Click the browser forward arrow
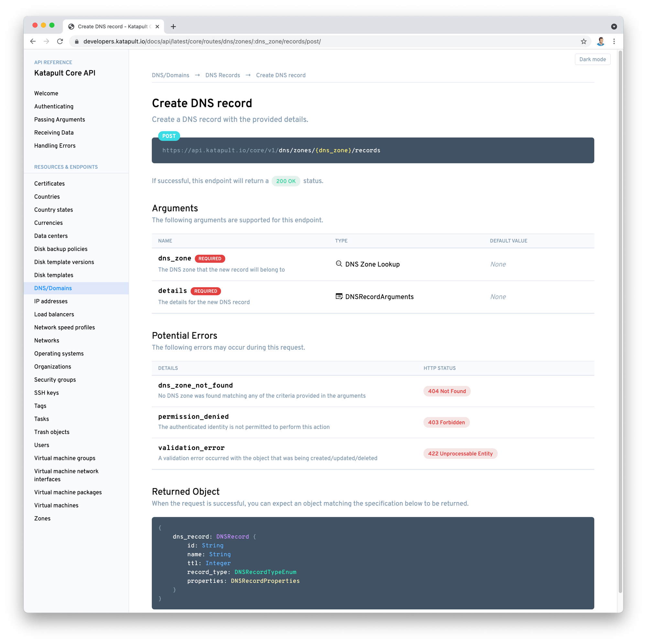This screenshot has height=644, width=647. tap(47, 41)
